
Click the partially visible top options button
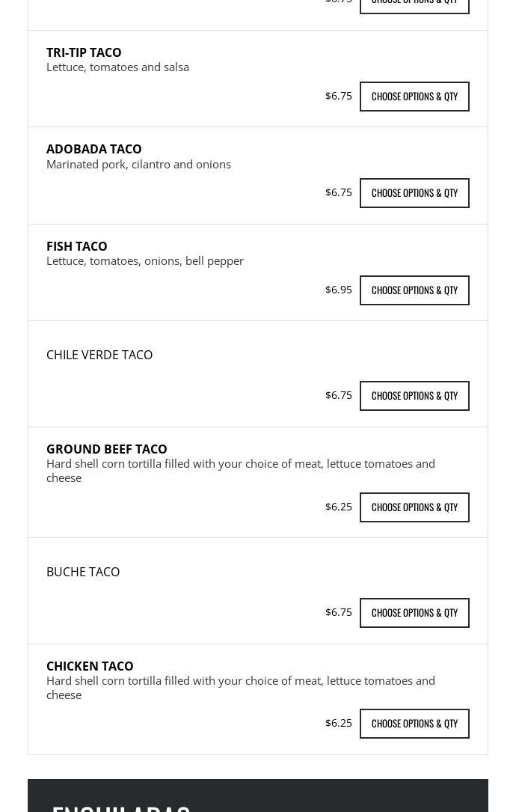(414, 6)
